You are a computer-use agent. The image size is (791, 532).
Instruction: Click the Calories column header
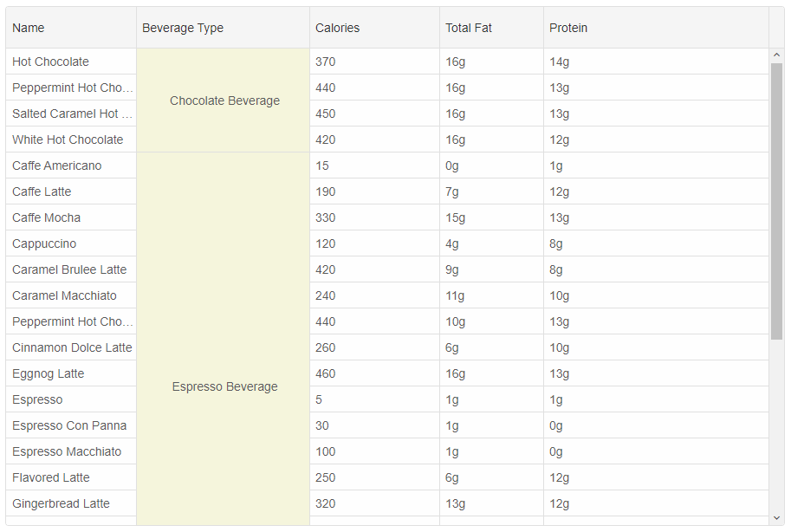(x=375, y=28)
